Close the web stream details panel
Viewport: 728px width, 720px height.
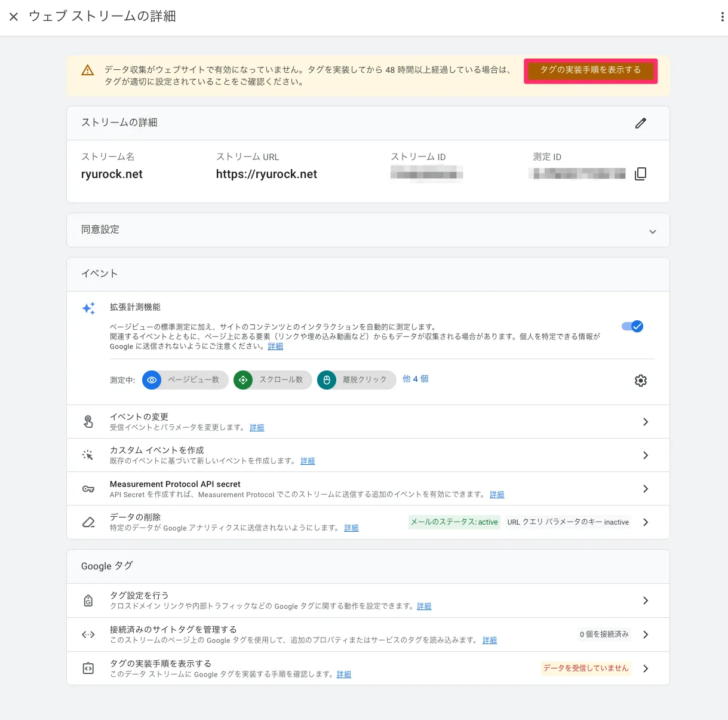pyautogui.click(x=14, y=17)
